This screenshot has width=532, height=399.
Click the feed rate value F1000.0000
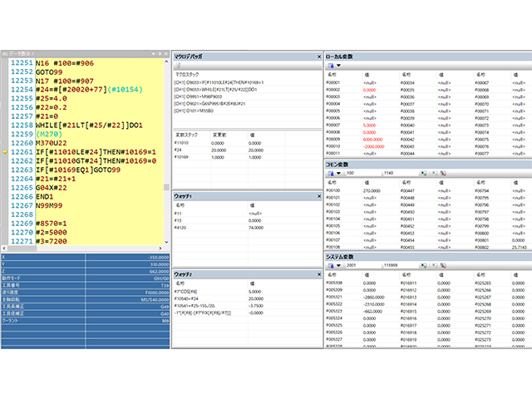[x=157, y=293]
